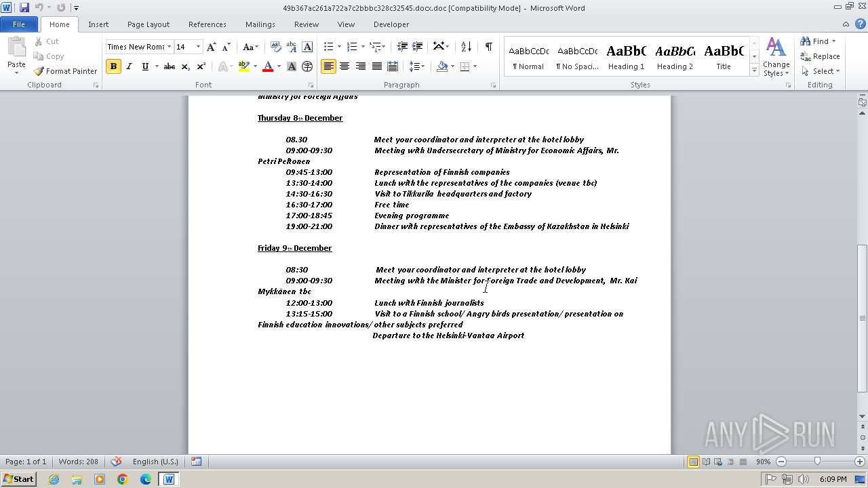Click the Replace button
868x488 pixels.
[x=821, y=56]
